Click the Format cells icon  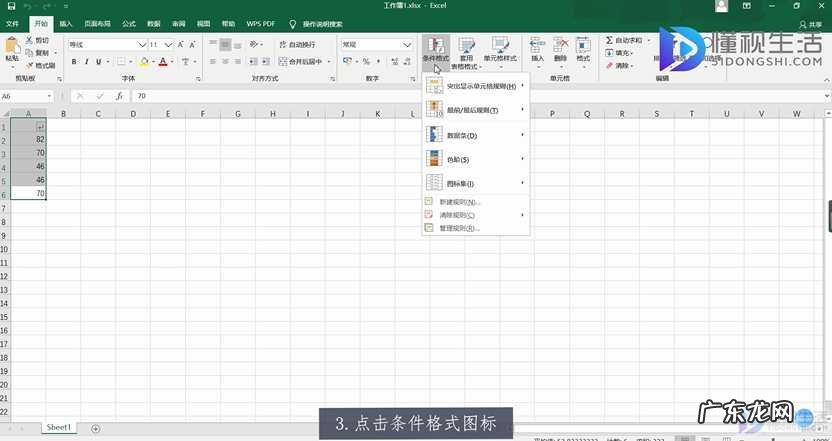[583, 45]
